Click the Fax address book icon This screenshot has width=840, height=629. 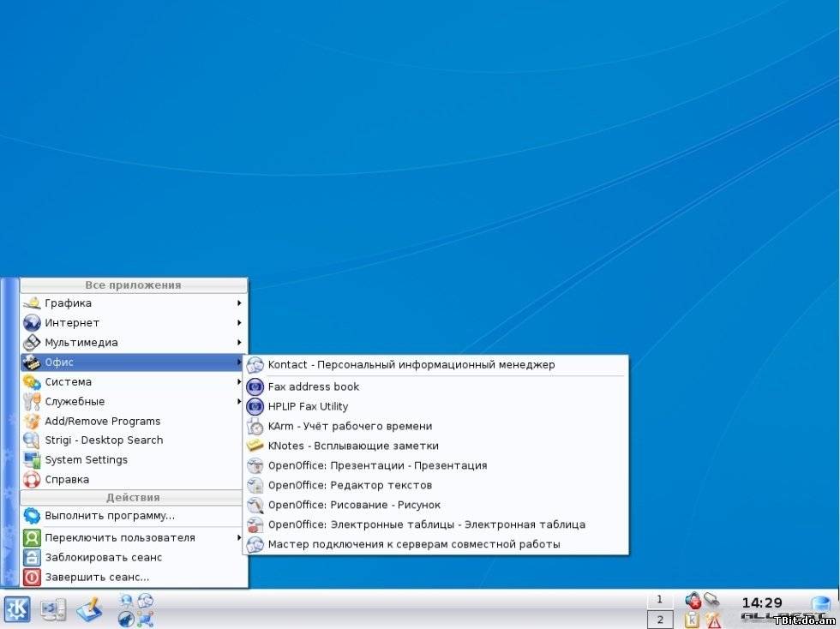pyautogui.click(x=255, y=386)
